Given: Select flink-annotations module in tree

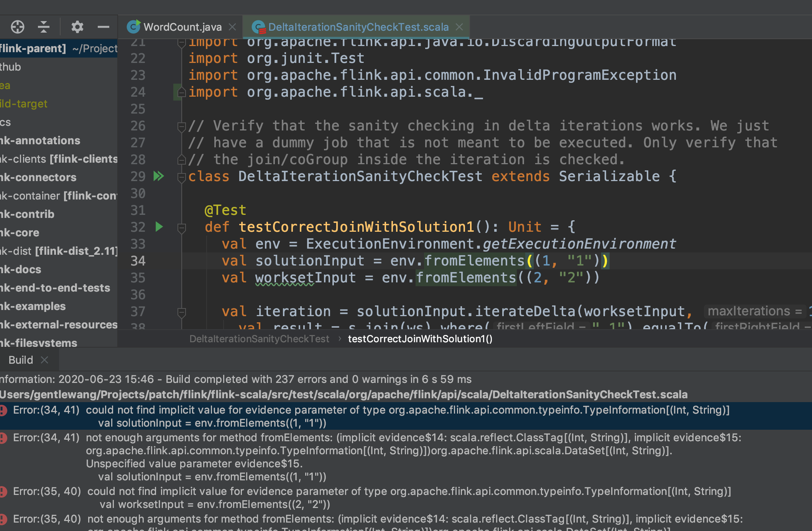Looking at the screenshot, I should click(59, 140).
